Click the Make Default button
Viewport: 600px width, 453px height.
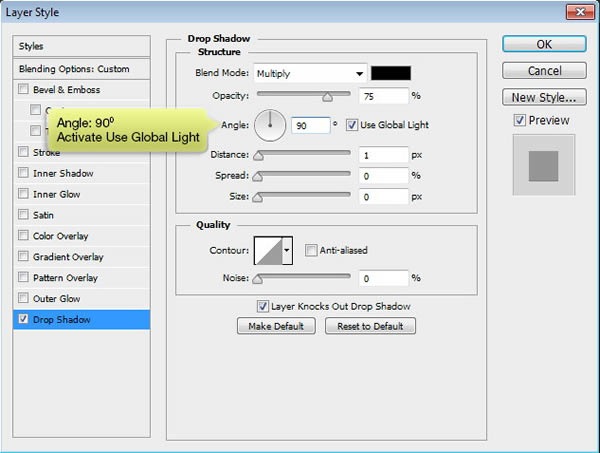[x=276, y=326]
